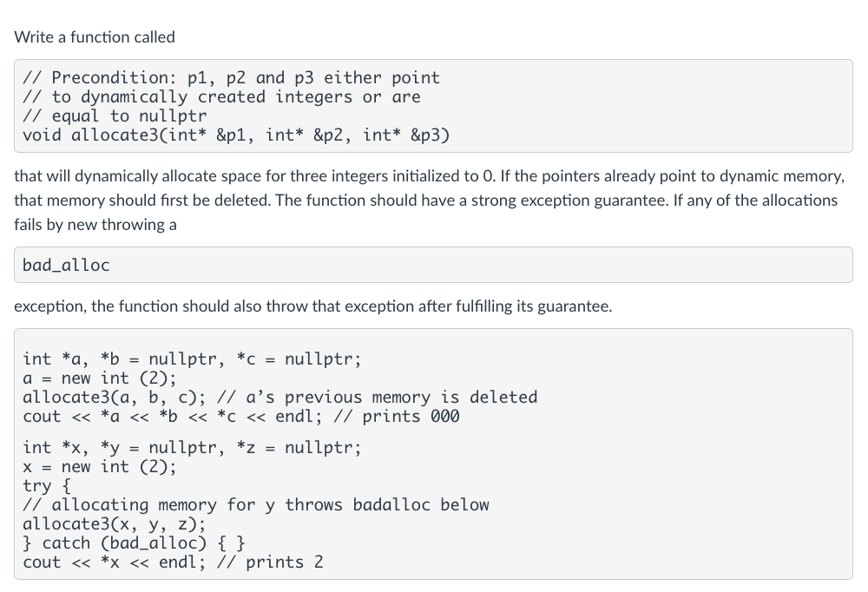Click the '} catch (bad_alloc) { }' line
Viewport: 868px width, 592px height.
(x=134, y=543)
